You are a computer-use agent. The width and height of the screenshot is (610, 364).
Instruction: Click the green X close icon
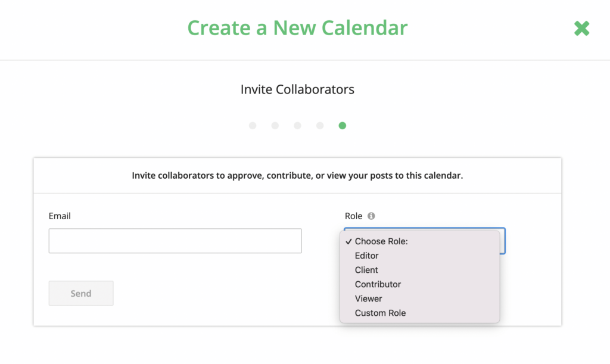[x=581, y=28]
